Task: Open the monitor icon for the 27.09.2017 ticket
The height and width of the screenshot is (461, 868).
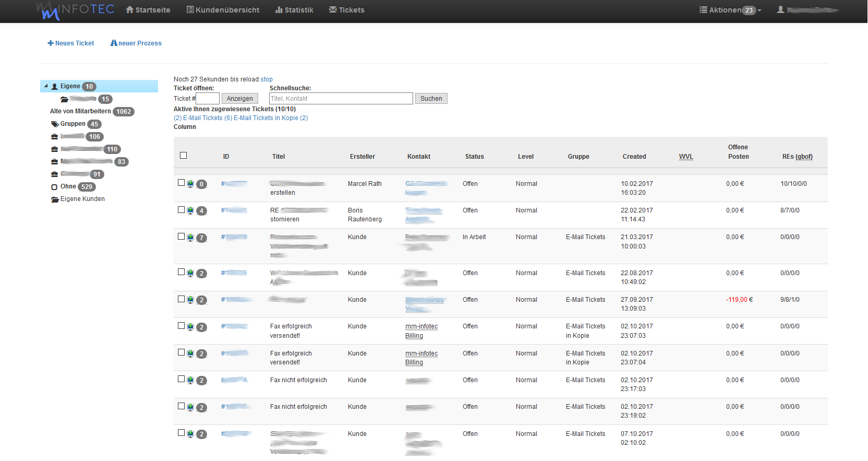Action: tap(190, 300)
